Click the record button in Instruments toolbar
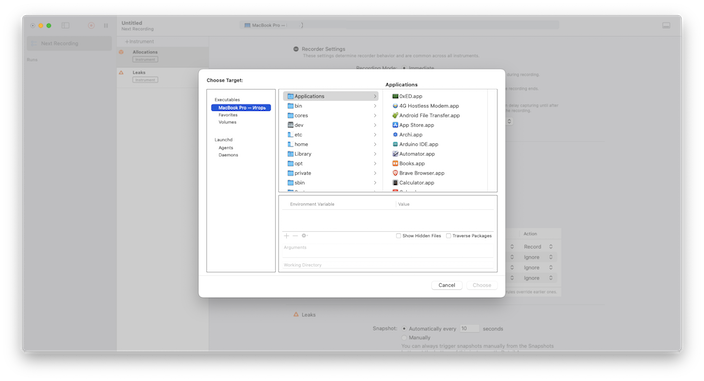Image resolution: width=704 pixels, height=381 pixels. (x=91, y=26)
